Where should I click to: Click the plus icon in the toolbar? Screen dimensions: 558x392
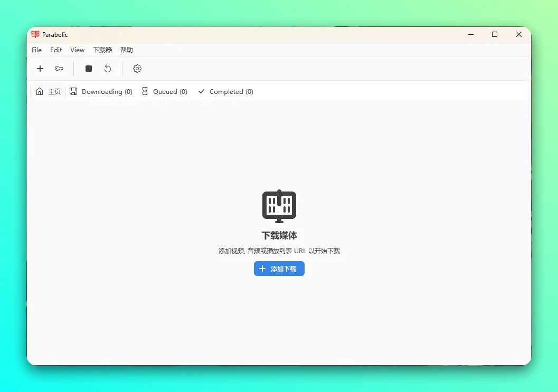pos(40,69)
